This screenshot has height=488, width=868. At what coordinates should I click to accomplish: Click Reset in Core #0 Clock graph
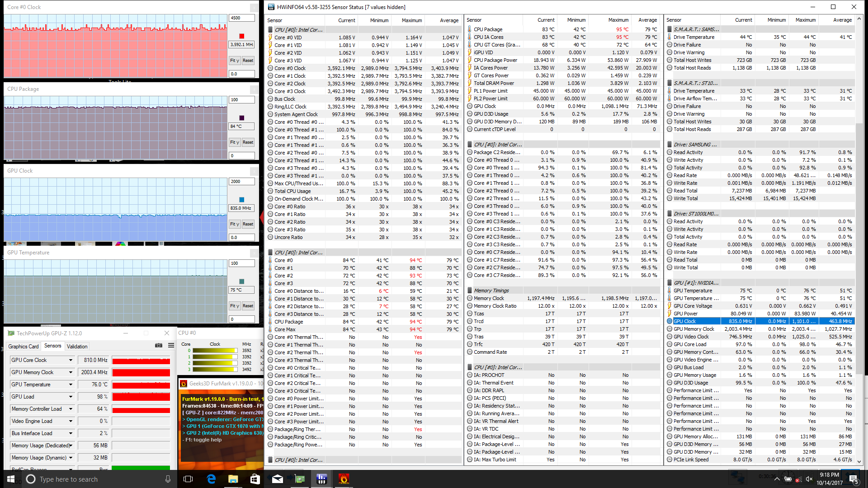pyautogui.click(x=248, y=61)
